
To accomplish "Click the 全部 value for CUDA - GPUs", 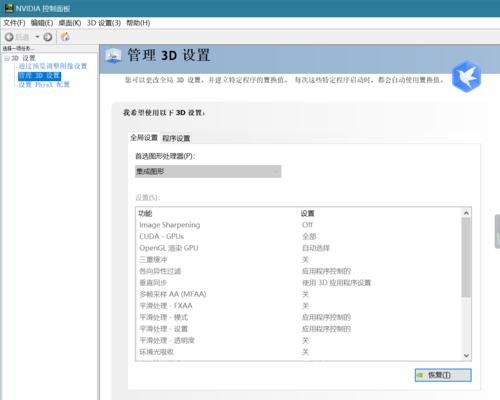I will click(309, 236).
